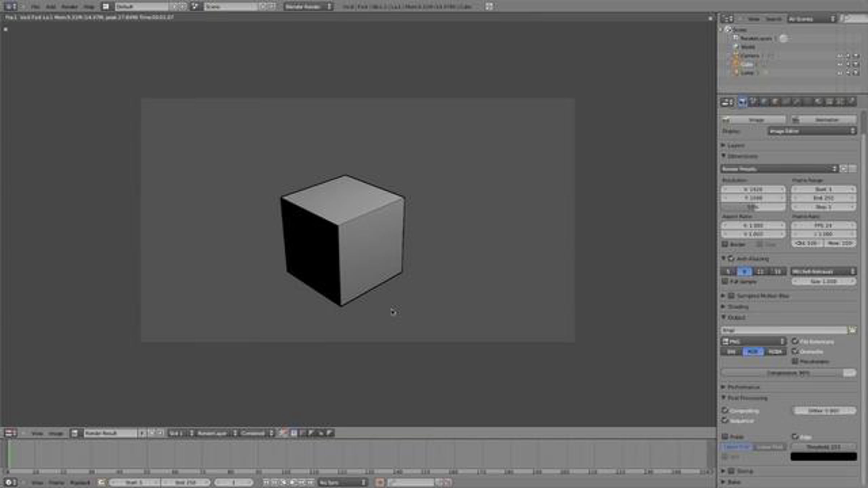Click the timeline editor-type clock icon

pyautogui.click(x=10, y=482)
